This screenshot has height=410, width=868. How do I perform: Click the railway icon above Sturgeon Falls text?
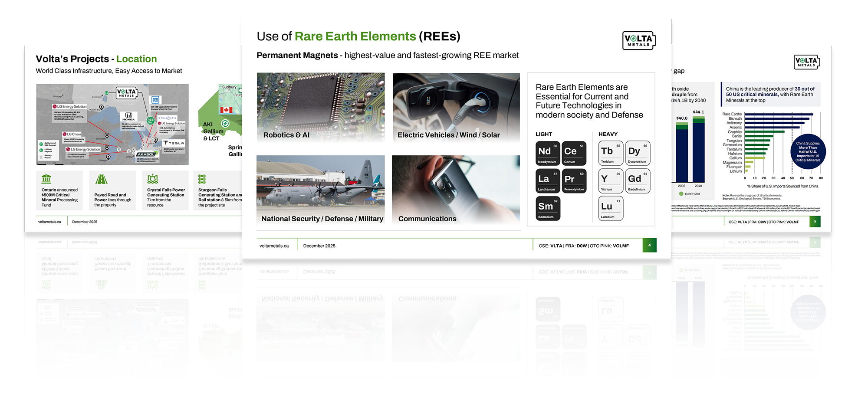point(202,179)
